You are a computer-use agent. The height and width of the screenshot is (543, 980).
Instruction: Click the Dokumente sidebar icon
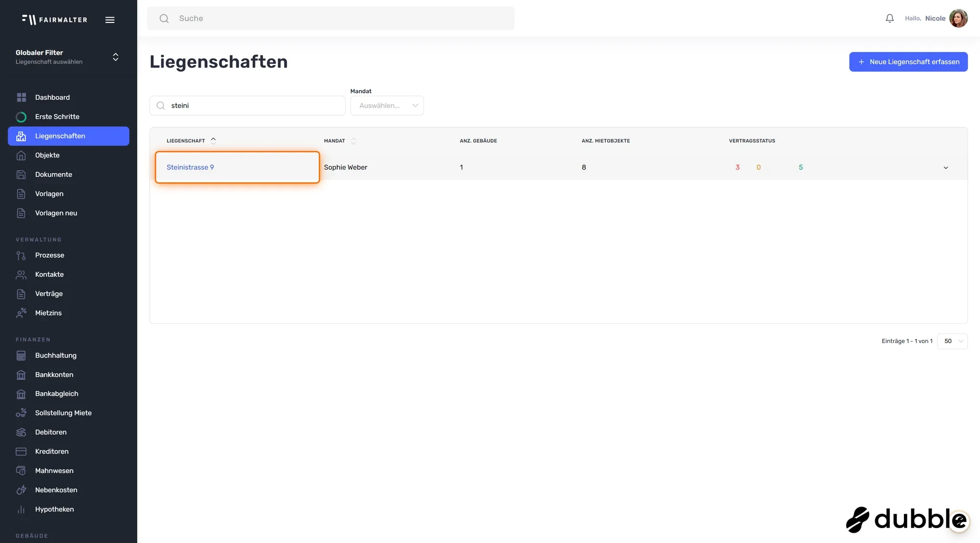[x=21, y=175]
